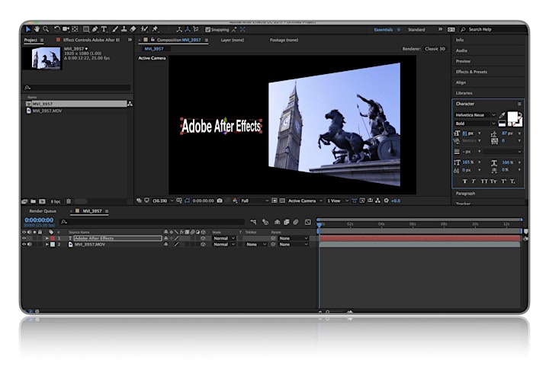Select the Roto Brush tool
The image size is (549, 392).
coord(144,30)
